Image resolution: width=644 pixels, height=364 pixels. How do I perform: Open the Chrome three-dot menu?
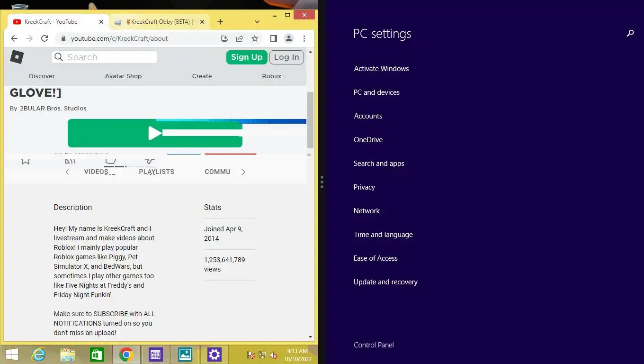click(304, 38)
